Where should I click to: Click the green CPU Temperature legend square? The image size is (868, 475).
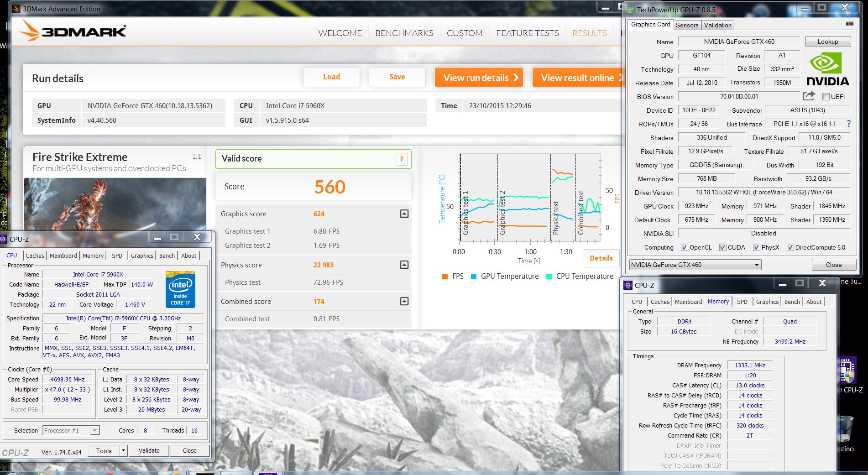pyautogui.click(x=549, y=277)
